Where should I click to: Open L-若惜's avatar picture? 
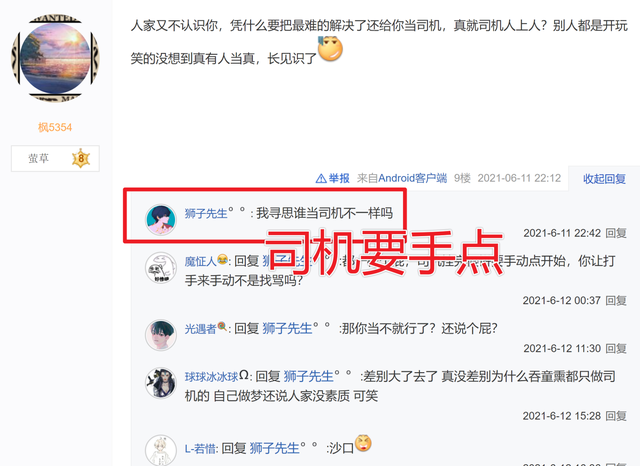161,450
